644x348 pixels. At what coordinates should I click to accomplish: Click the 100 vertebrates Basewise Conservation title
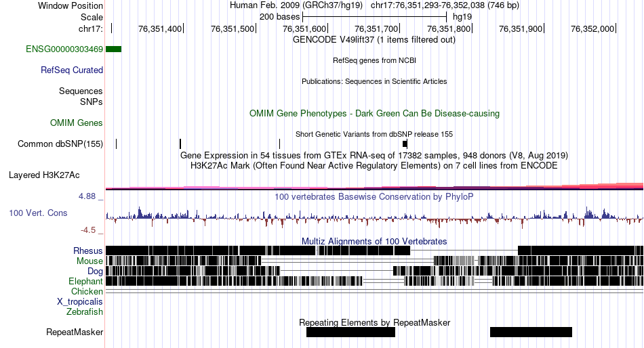[374, 196]
